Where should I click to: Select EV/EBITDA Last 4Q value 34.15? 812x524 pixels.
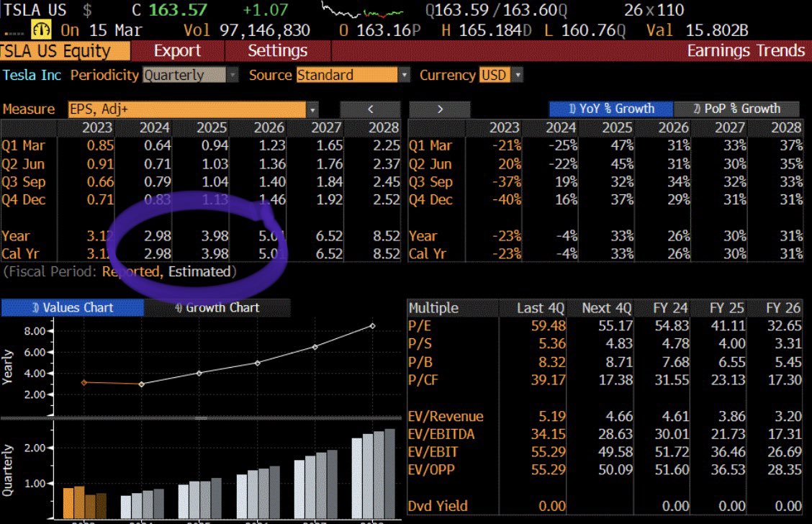[x=549, y=434]
